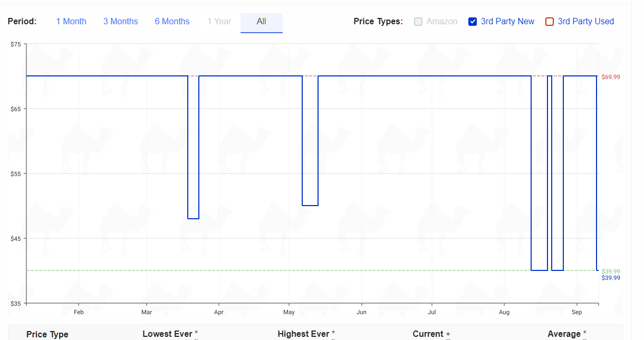The height and width of the screenshot is (340, 644).
Task: Click the May x-axis label
Action: tap(289, 312)
